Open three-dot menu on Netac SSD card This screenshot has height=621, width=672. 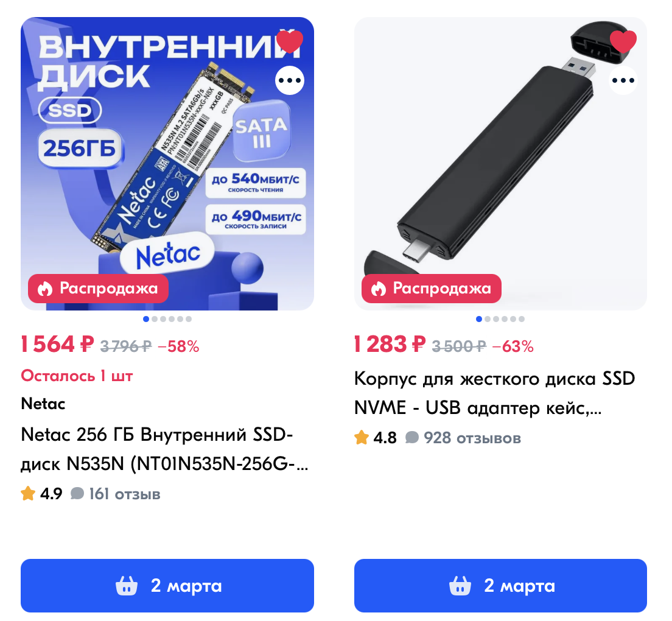(x=290, y=80)
